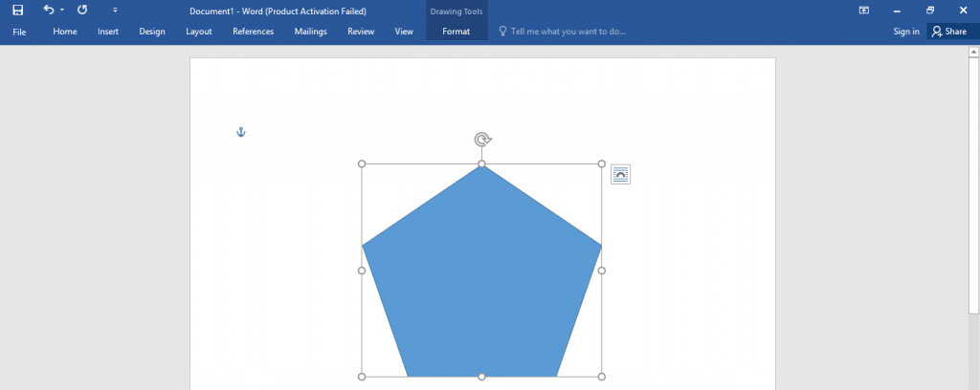The width and height of the screenshot is (980, 390).
Task: Click the vertical scrollbar up arrow
Action: point(973,53)
